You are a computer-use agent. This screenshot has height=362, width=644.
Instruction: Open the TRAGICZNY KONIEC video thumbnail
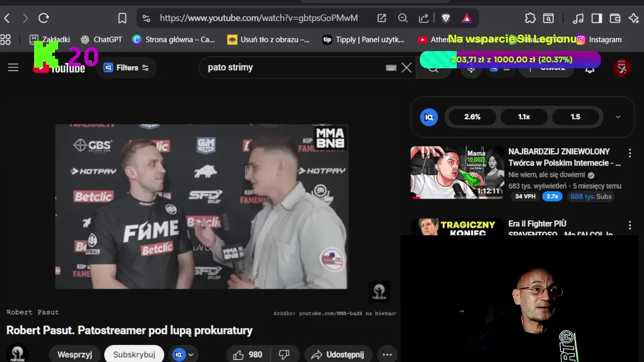coord(457,227)
